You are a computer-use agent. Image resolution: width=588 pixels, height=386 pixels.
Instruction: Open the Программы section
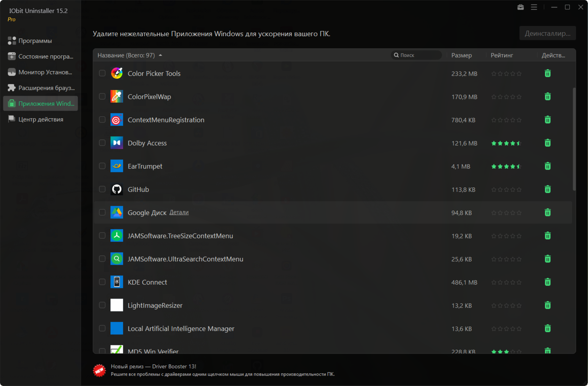coord(35,41)
